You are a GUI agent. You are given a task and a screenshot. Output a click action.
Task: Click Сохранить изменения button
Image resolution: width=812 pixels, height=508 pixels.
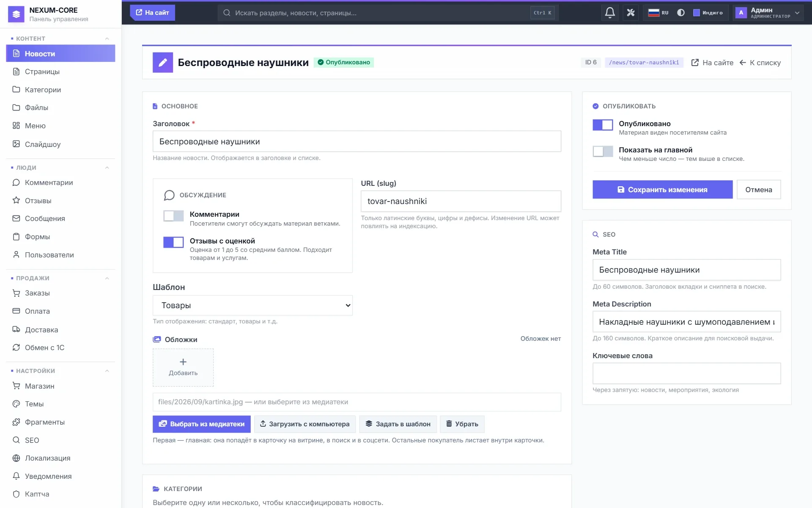(x=662, y=190)
